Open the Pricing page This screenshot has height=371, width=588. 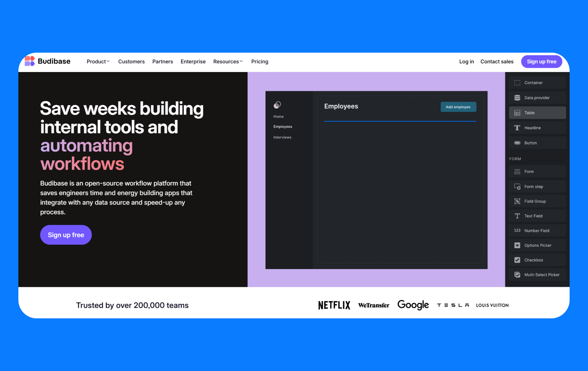click(x=260, y=61)
